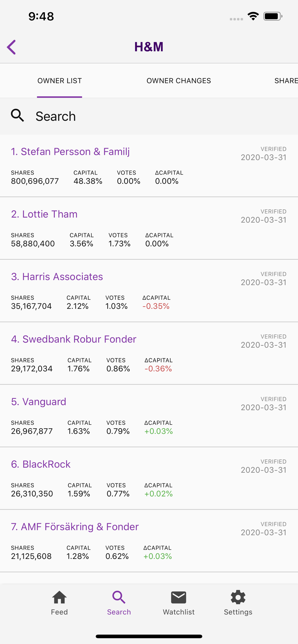
Task: Open Stefan Persson & Familj owner
Action: tap(149, 166)
